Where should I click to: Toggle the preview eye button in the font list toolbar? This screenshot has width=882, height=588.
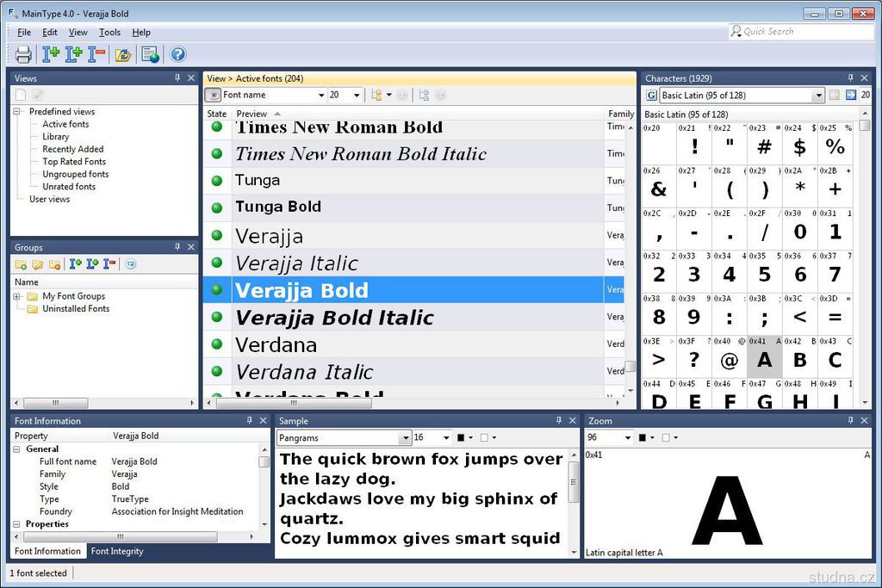click(214, 95)
